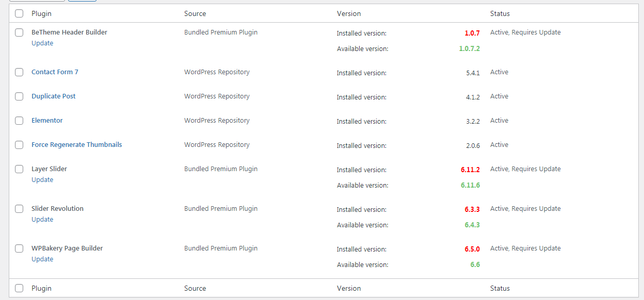Viewport: 644px width, 300px height.
Task: Click the Active status for Duplicate Post
Action: [x=499, y=96]
